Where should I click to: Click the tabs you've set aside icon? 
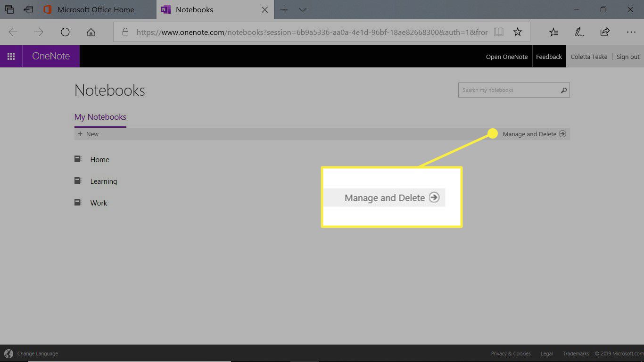9,9
